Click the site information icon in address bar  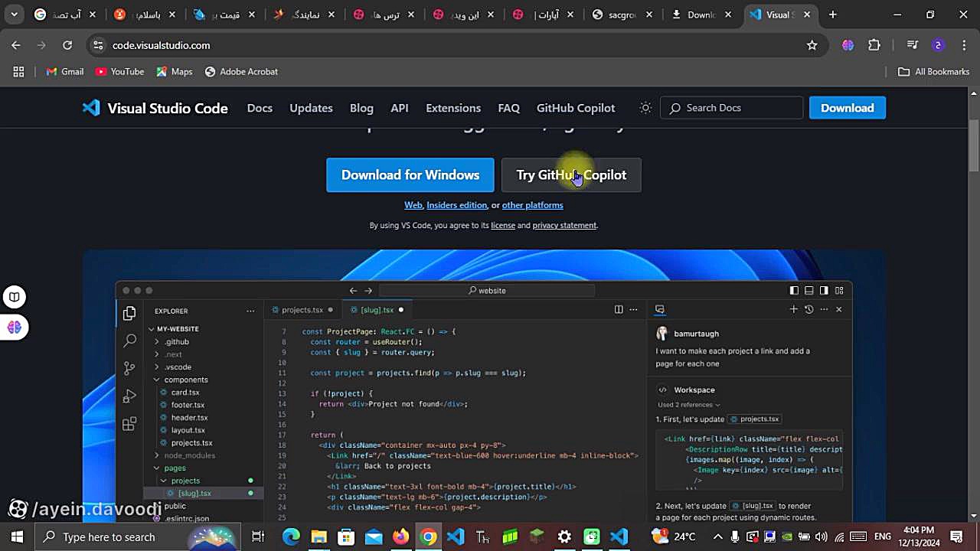(98, 45)
